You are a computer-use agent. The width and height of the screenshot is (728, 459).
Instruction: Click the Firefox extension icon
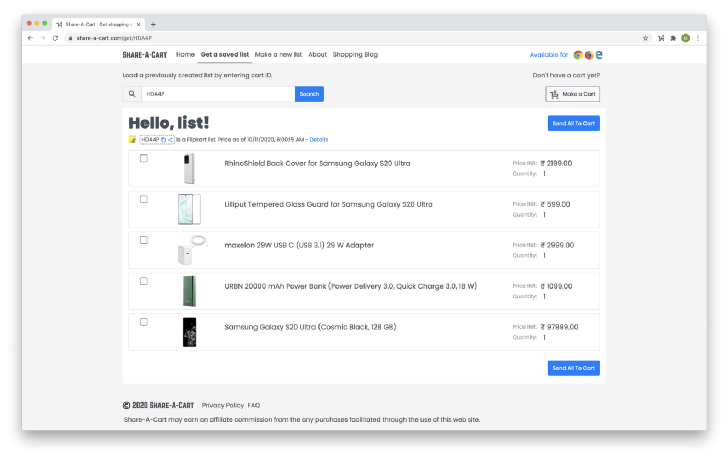589,55
